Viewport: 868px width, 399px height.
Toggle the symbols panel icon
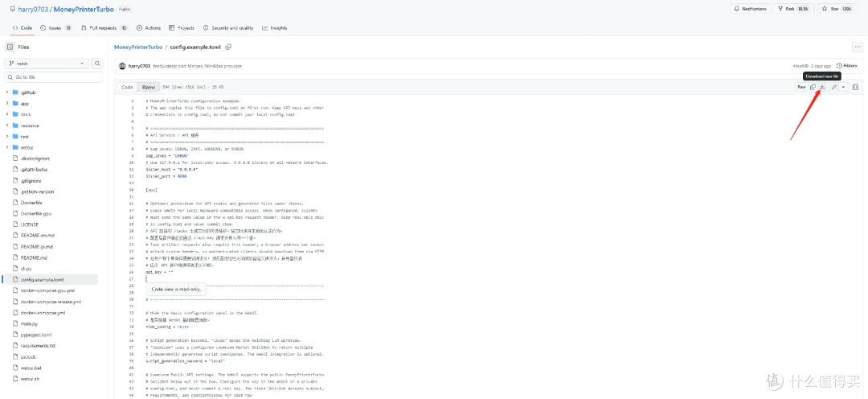(x=855, y=87)
